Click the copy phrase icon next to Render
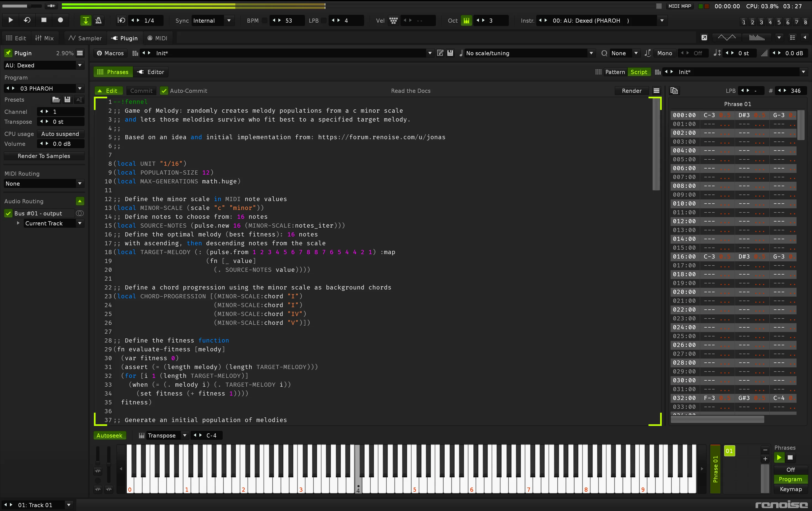The image size is (812, 511). tap(674, 90)
